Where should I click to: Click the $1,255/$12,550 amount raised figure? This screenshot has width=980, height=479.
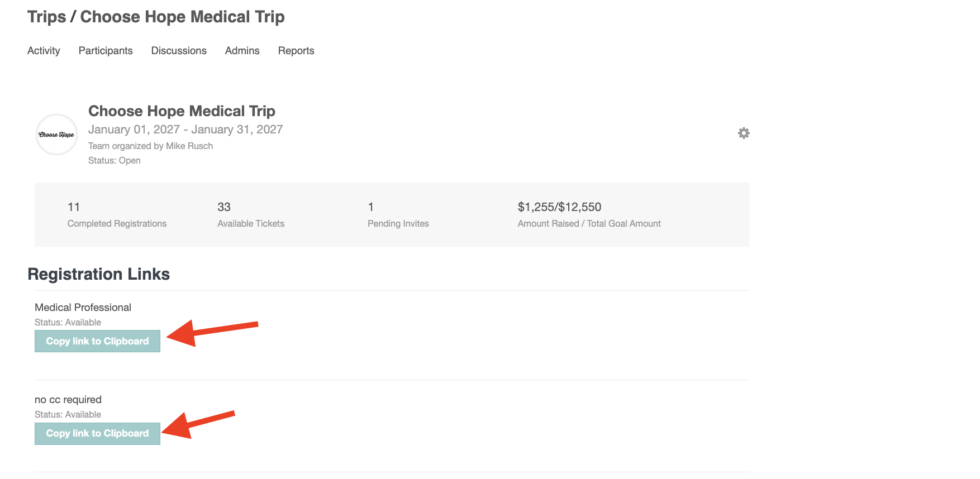(559, 207)
